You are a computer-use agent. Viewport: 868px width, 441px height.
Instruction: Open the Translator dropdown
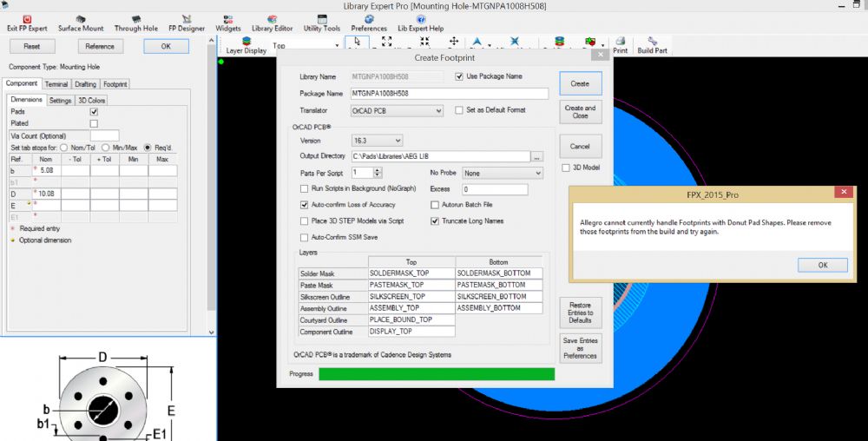pyautogui.click(x=397, y=111)
